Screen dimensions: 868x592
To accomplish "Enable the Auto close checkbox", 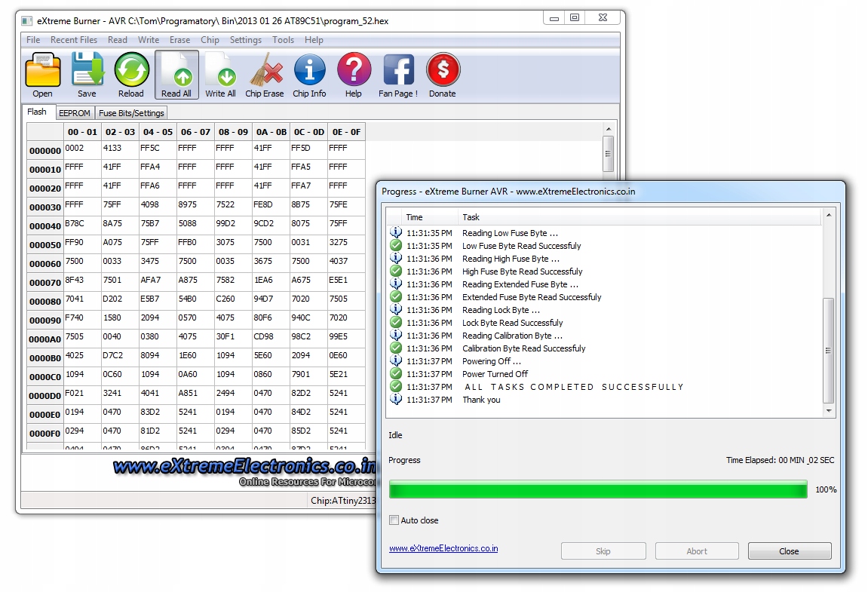I will [x=394, y=520].
